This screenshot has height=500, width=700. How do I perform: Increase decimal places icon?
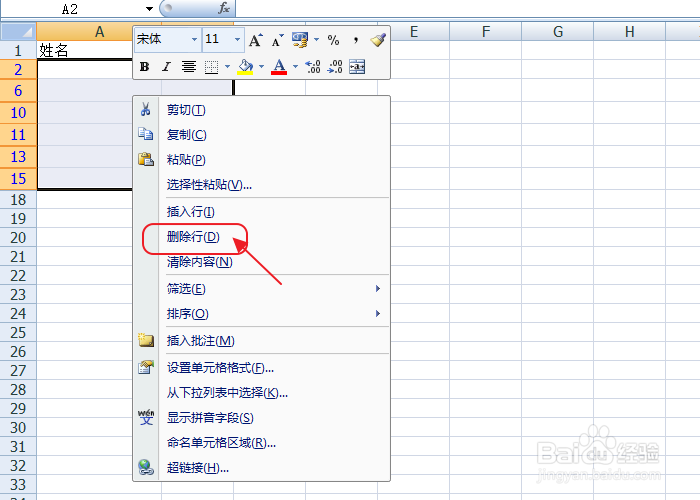click(312, 67)
